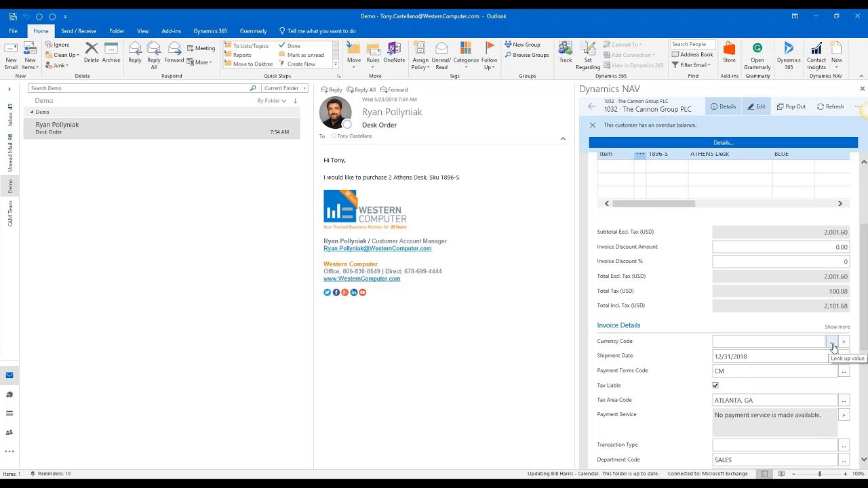Click the Ignore conversation button
868x488 pixels.
[57, 45]
